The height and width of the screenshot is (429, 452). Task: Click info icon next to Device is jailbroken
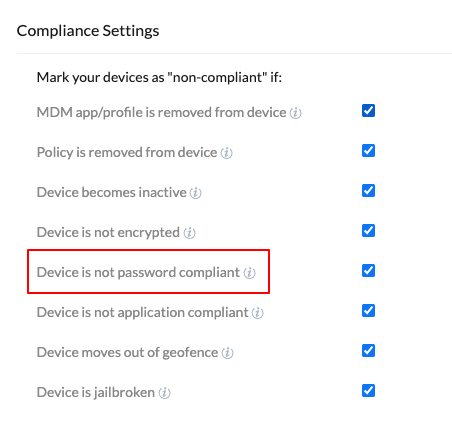164,393
